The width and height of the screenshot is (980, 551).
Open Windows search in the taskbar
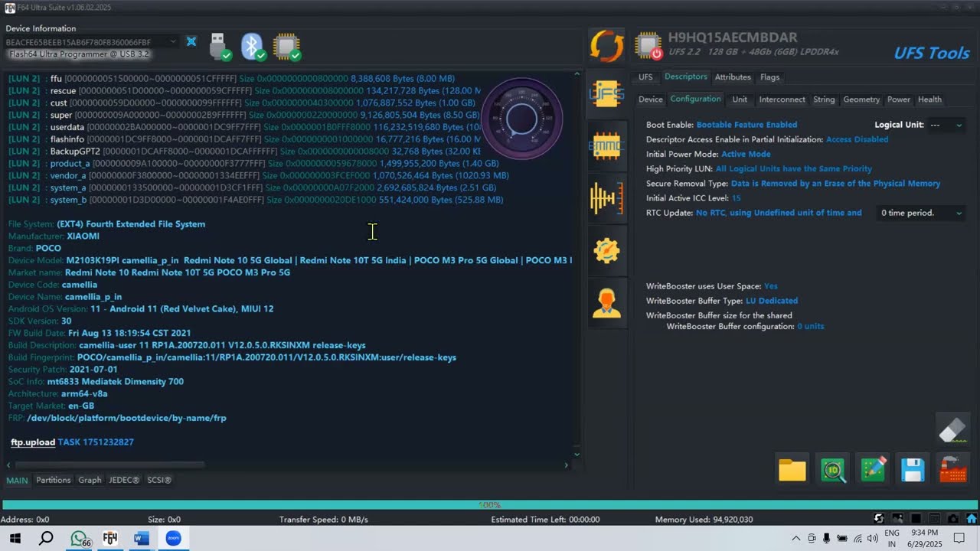tap(46, 538)
